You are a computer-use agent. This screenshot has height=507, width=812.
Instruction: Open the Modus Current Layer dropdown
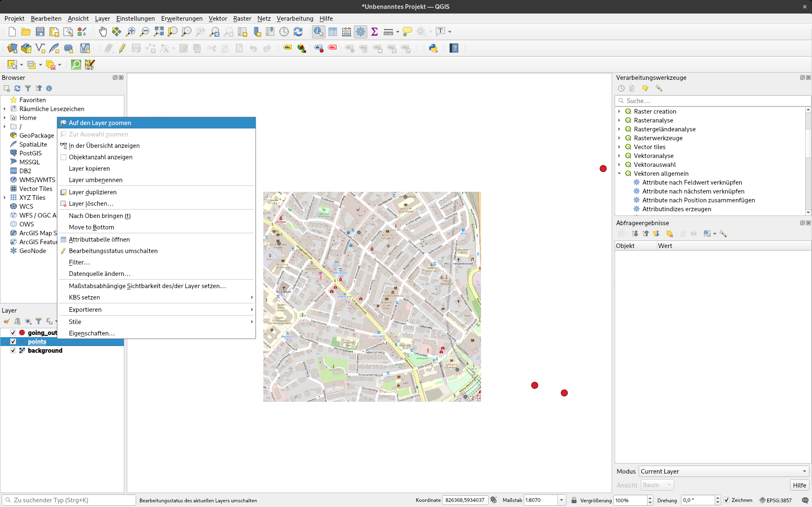coord(724,472)
